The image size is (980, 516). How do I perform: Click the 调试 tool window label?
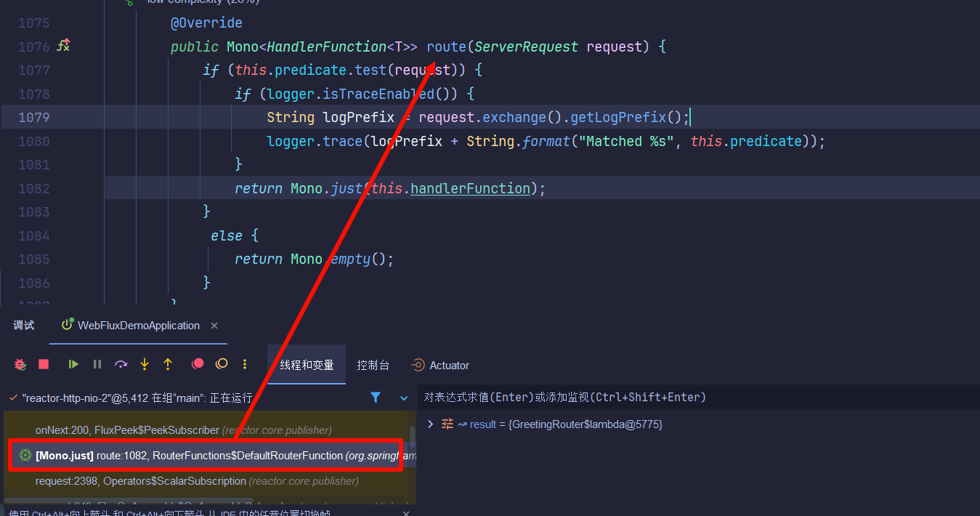(24, 326)
